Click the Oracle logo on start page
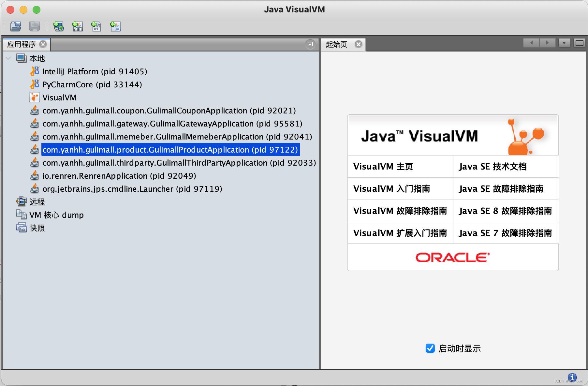Viewport: 588px width, 386px height. pos(453,257)
